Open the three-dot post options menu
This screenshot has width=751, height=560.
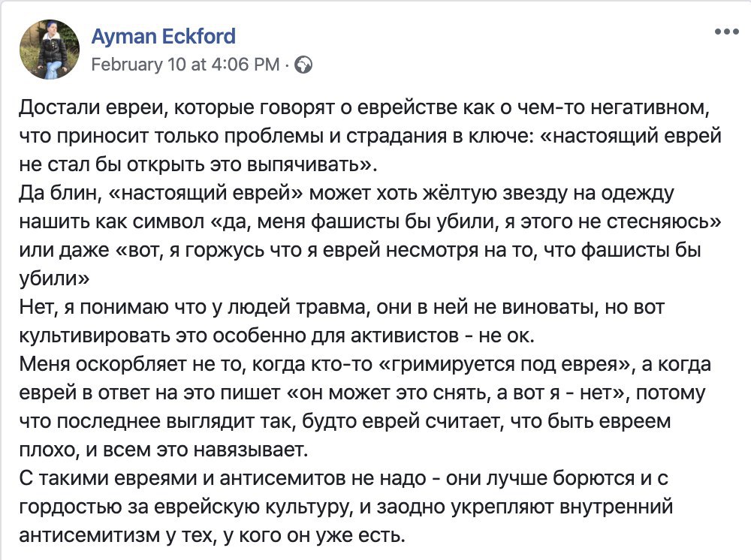click(726, 32)
